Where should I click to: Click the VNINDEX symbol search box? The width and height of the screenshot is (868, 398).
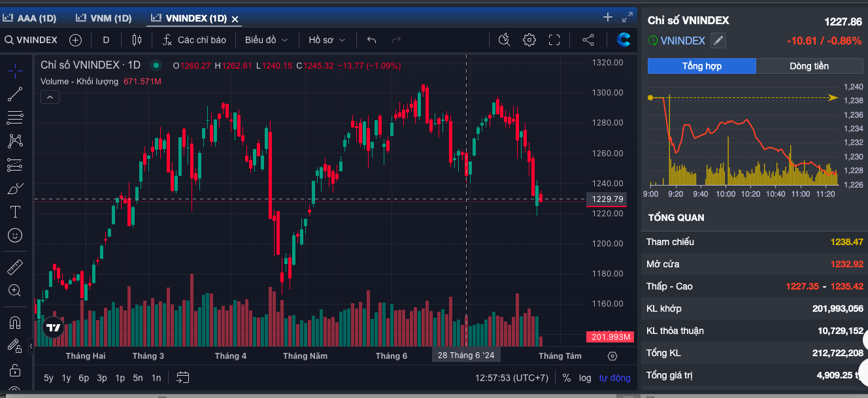[31, 40]
